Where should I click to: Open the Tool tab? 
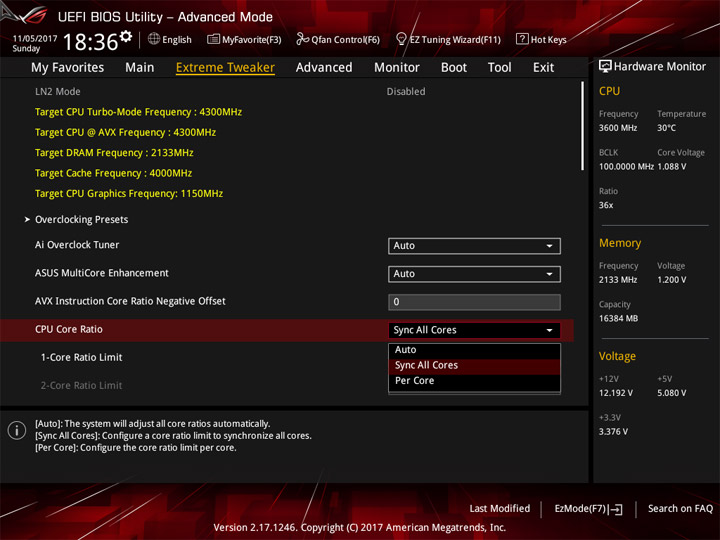click(500, 68)
